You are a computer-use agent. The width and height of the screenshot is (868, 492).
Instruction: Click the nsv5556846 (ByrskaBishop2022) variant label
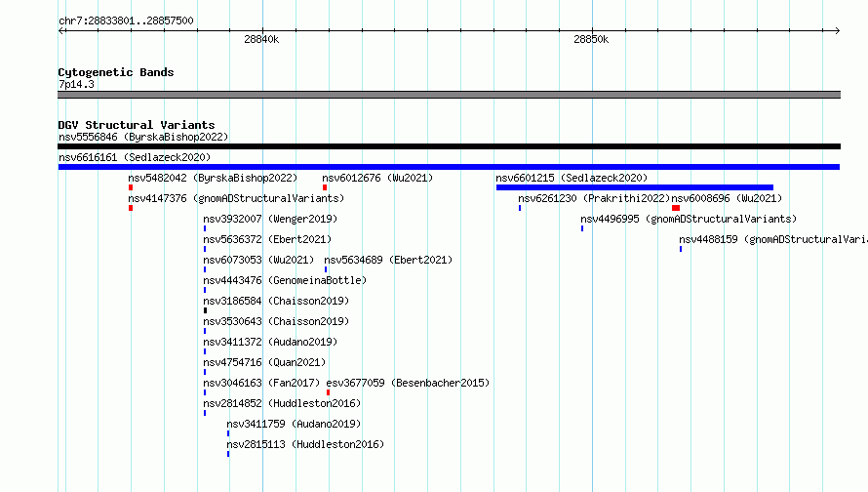pos(143,137)
